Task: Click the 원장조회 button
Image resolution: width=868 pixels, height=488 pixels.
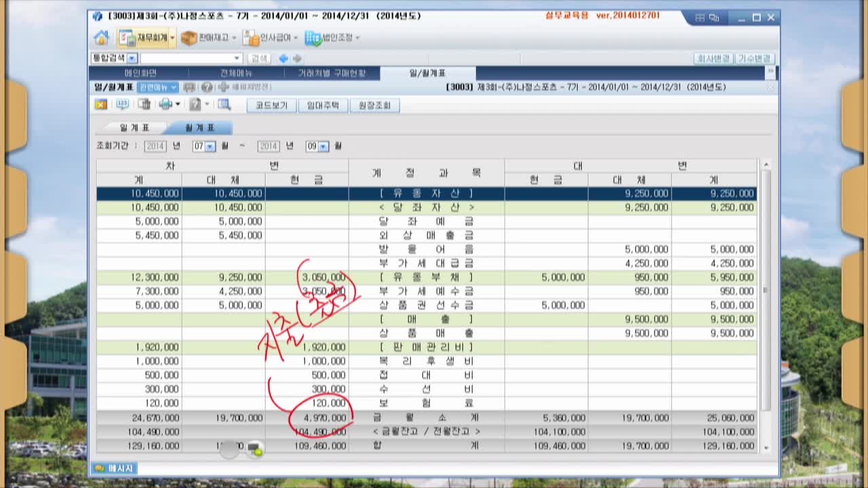Action: (x=374, y=105)
